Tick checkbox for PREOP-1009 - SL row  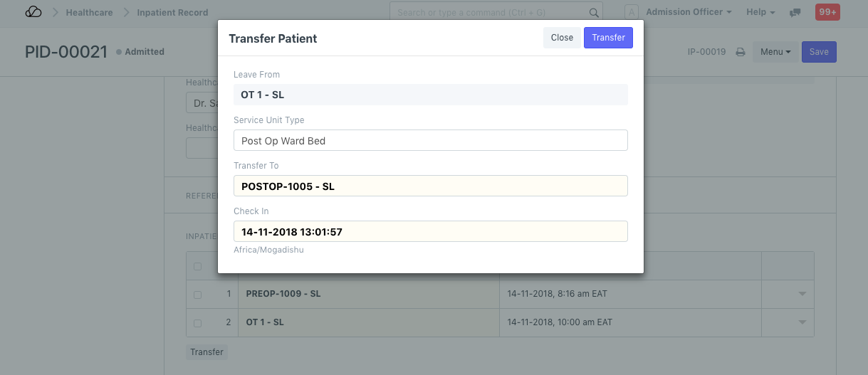click(x=198, y=294)
